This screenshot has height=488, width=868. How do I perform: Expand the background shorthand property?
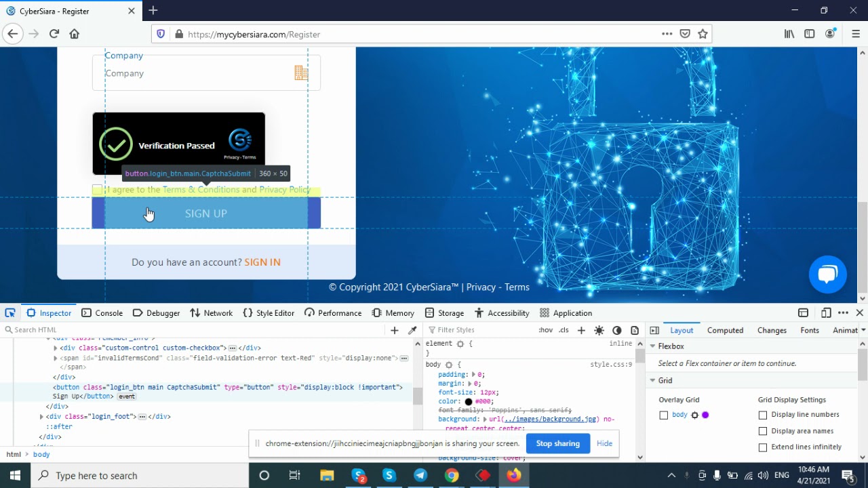[x=485, y=419]
